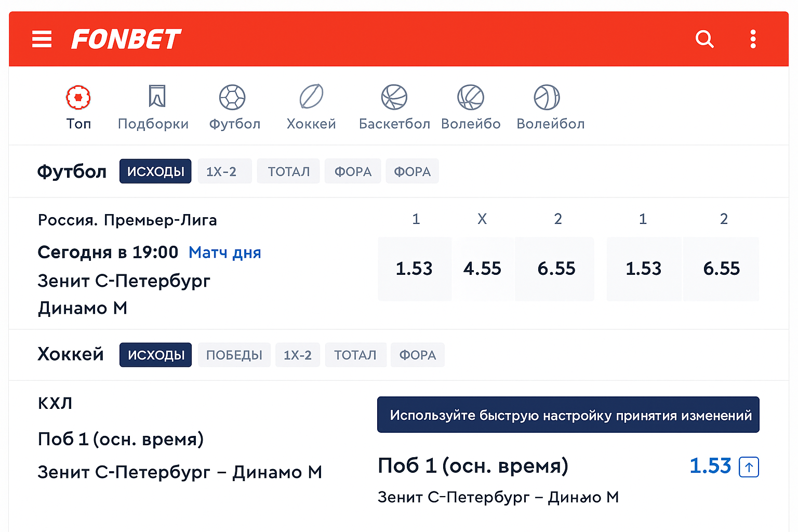Click the Матч дня link
This screenshot has width=798, height=532.
coord(224,252)
